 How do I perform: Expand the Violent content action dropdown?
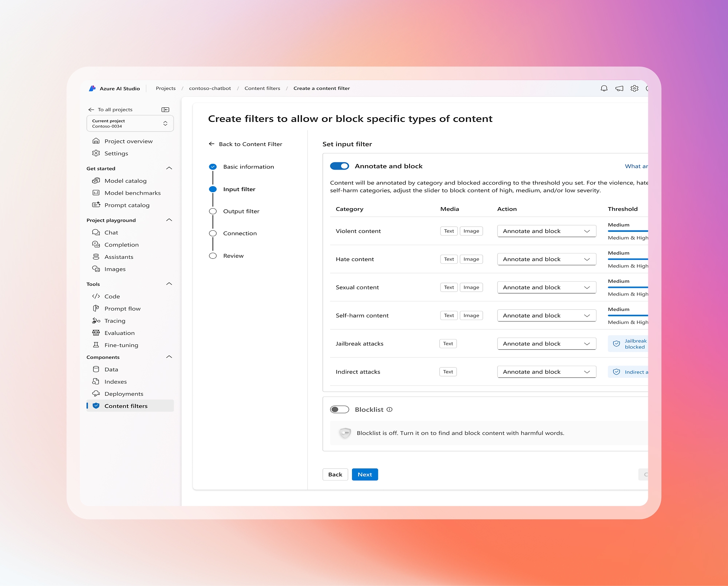coord(587,231)
